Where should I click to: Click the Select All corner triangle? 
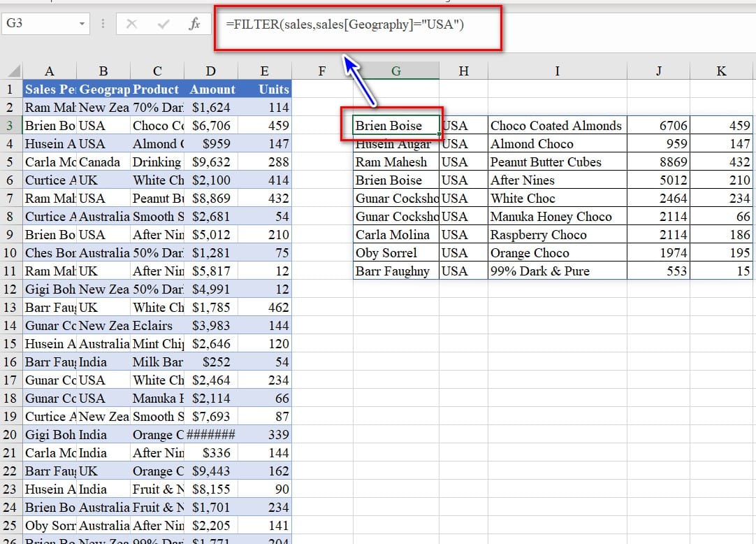[x=13, y=71]
